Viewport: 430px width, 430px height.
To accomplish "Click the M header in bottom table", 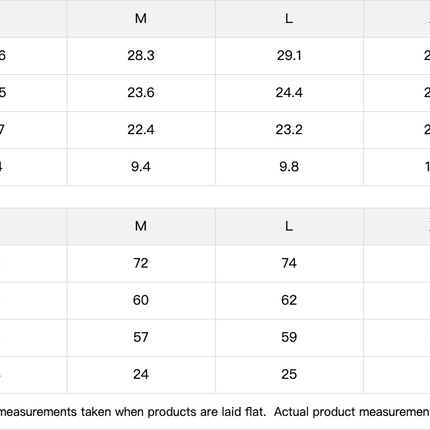I will (141, 226).
